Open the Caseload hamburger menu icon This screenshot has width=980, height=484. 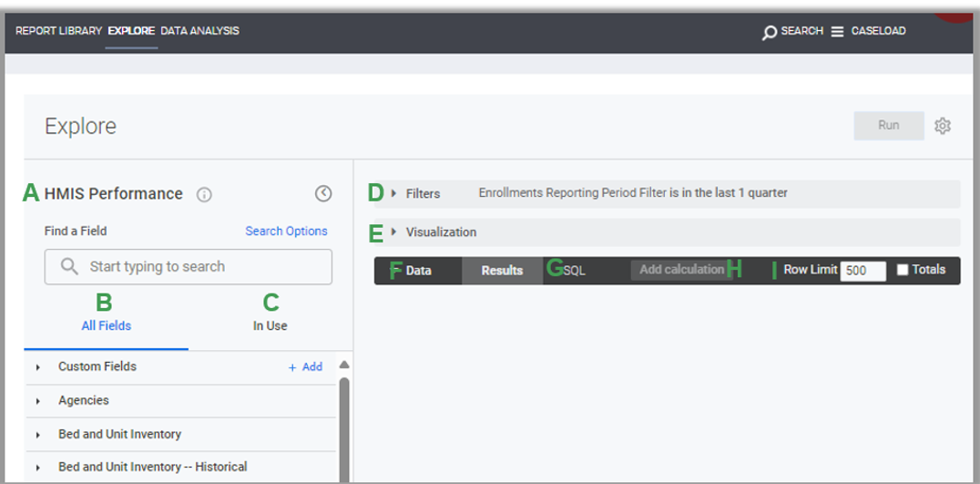click(838, 32)
